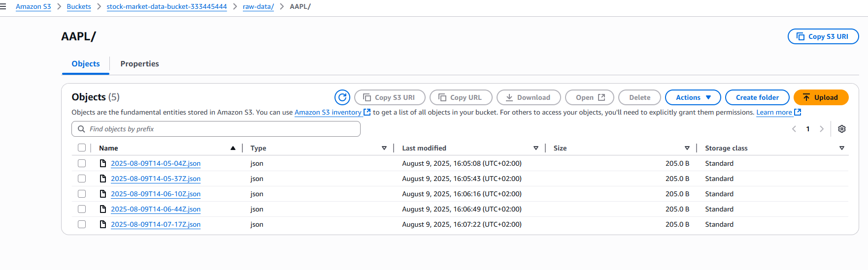
Task: Click the search magnifier icon
Action: point(82,129)
